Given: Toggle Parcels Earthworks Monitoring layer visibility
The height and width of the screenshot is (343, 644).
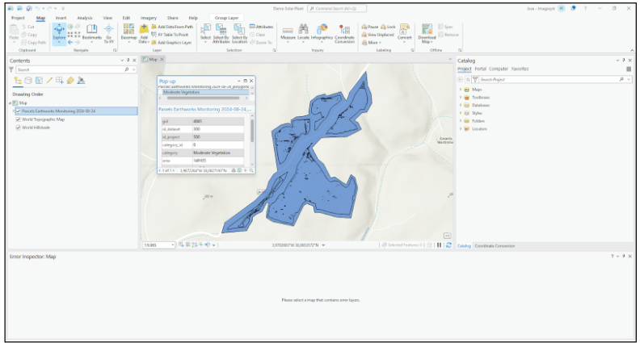Looking at the screenshot, I should point(18,111).
